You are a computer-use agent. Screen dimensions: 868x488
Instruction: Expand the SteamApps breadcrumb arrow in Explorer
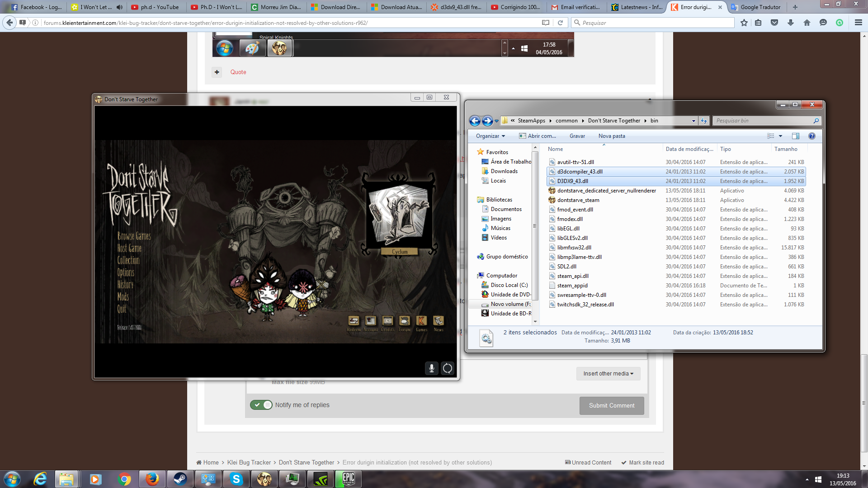550,121
